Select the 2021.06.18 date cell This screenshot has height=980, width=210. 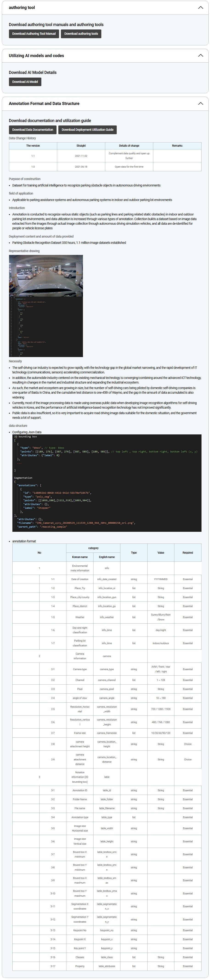pyautogui.click(x=81, y=167)
